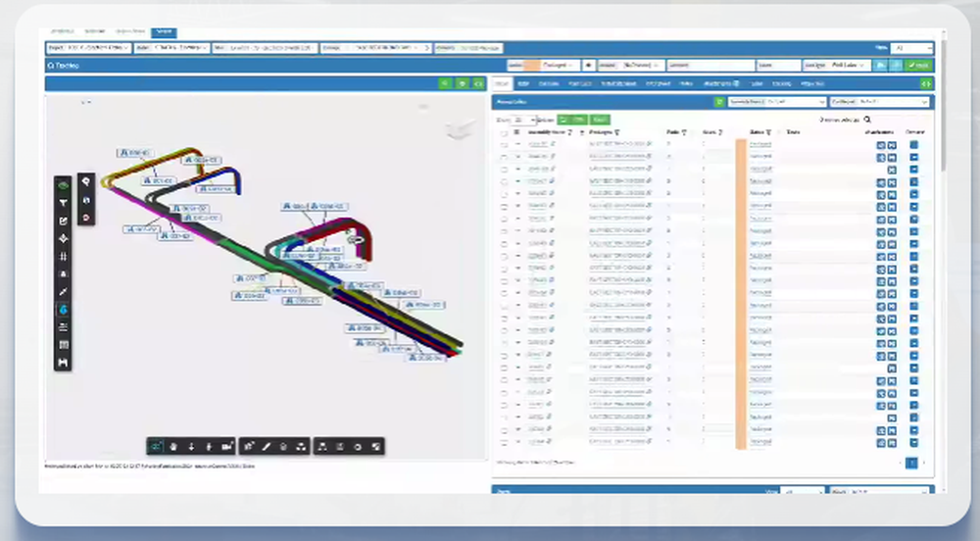Click the green check Save button at top right
980x541 pixels.
click(x=919, y=65)
